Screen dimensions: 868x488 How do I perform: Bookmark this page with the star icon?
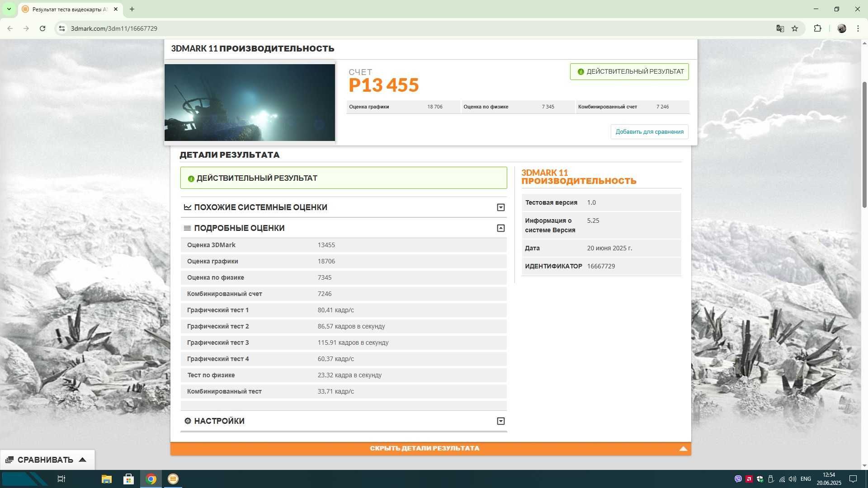tap(795, 28)
